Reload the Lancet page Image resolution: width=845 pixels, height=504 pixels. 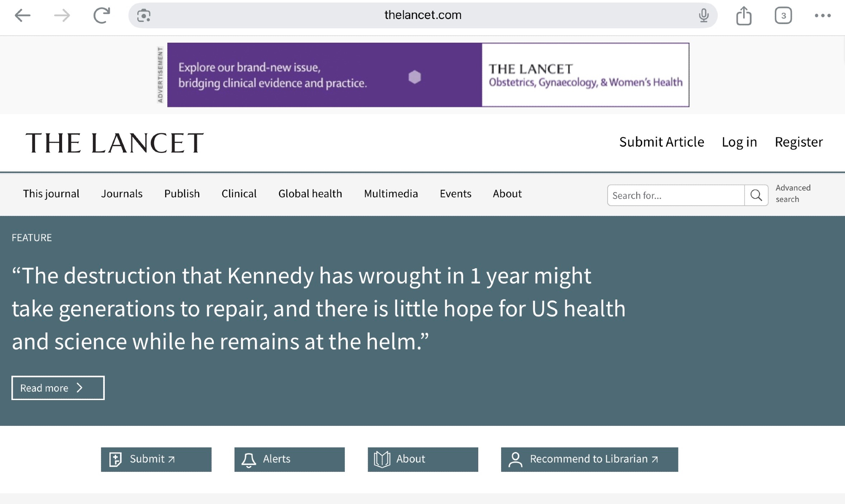point(101,16)
